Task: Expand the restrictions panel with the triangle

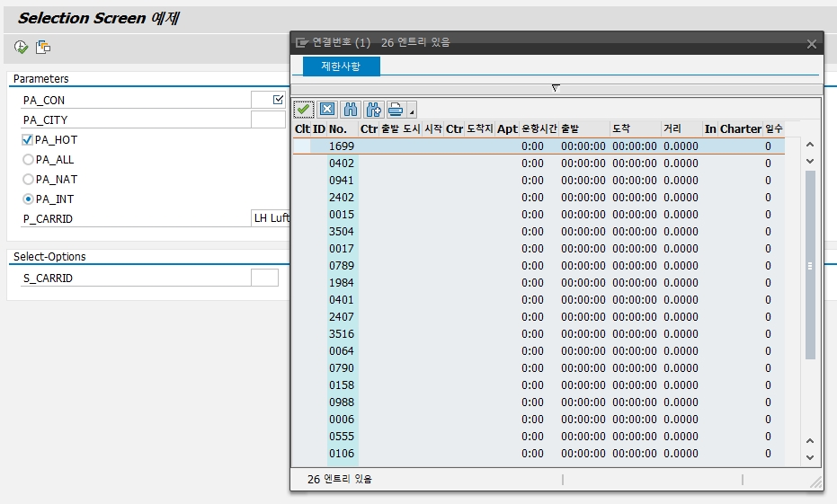Action: coord(556,88)
